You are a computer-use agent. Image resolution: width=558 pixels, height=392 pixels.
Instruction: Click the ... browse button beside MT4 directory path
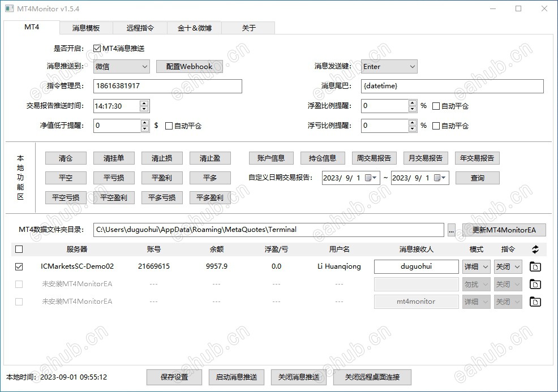tap(451, 230)
